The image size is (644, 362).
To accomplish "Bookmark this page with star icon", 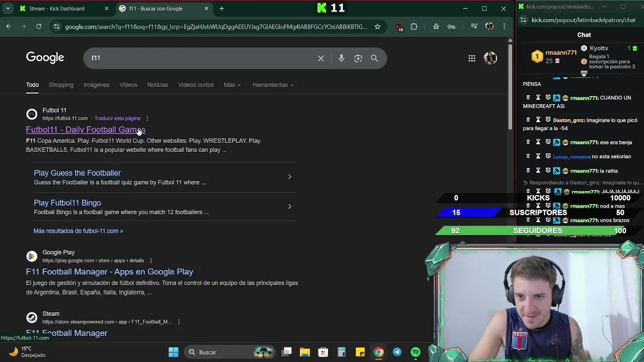I will click(377, 27).
